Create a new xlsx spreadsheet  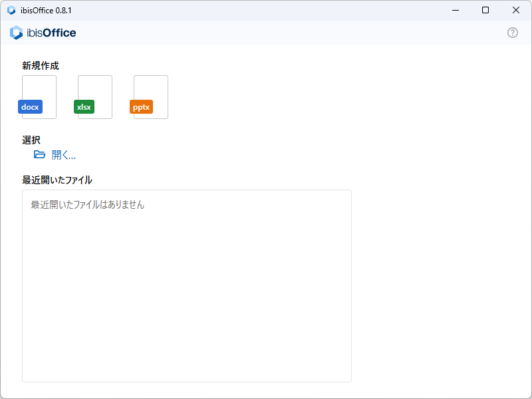[x=93, y=97]
